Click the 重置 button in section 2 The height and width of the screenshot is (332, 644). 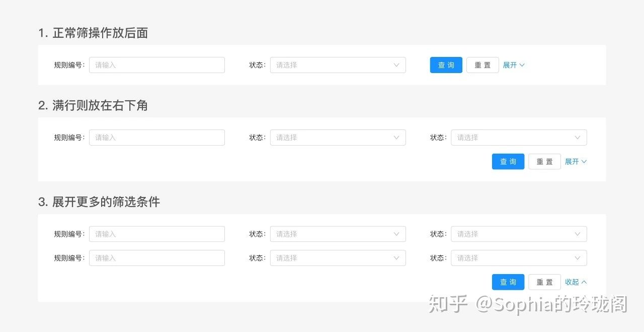click(x=544, y=161)
